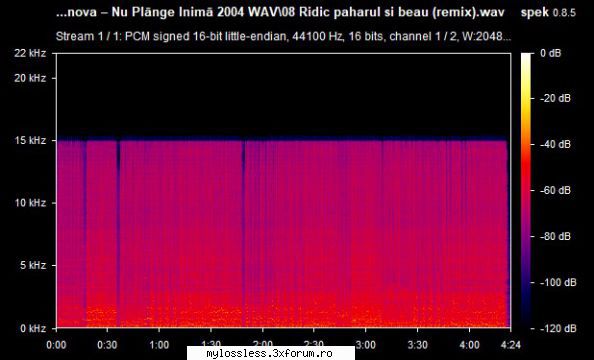Click the '-120 dB' scale label
Viewport: 594px width, 360px height.
tap(558, 328)
